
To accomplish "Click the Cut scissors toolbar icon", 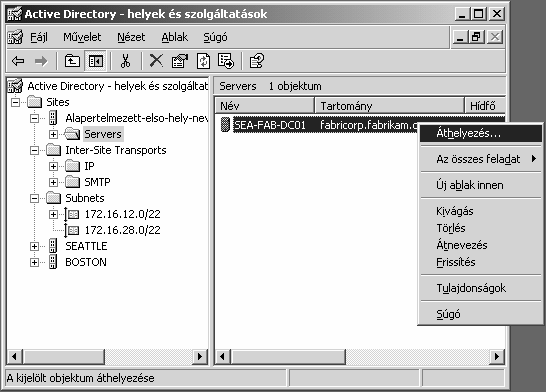I will click(x=125, y=61).
